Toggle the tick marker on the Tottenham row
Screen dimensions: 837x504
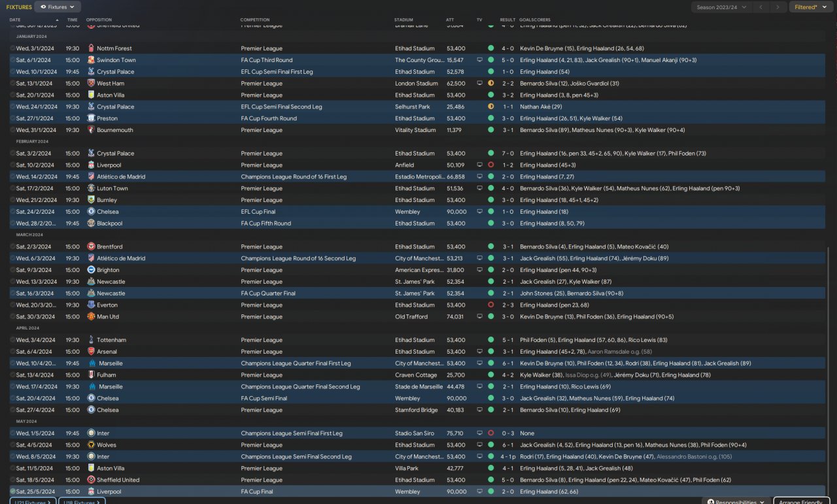pos(12,340)
